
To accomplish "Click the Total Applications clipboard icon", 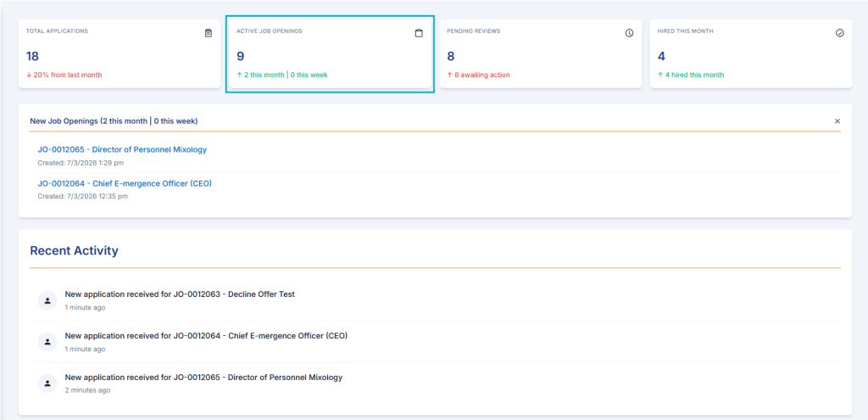I will 209,33.
